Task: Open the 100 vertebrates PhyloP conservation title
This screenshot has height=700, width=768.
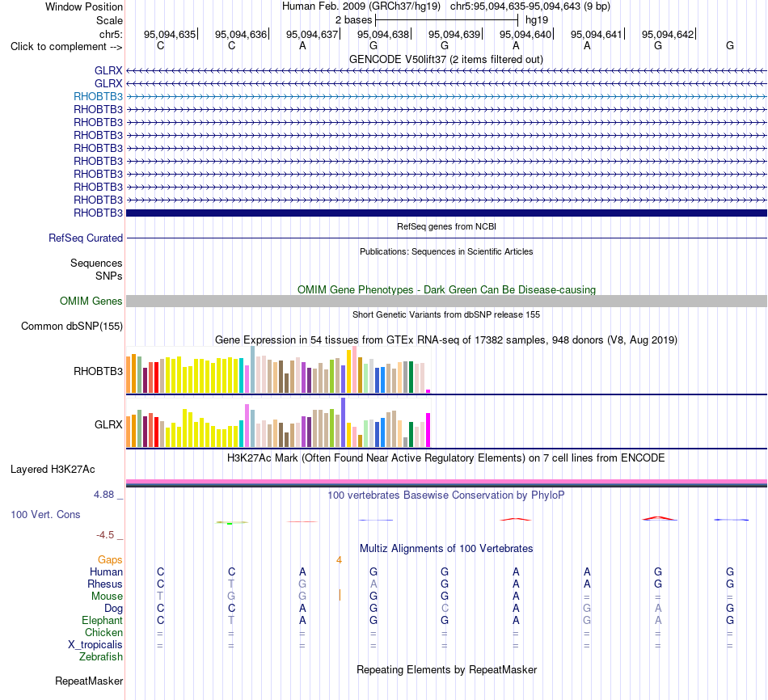Action: click(446, 495)
